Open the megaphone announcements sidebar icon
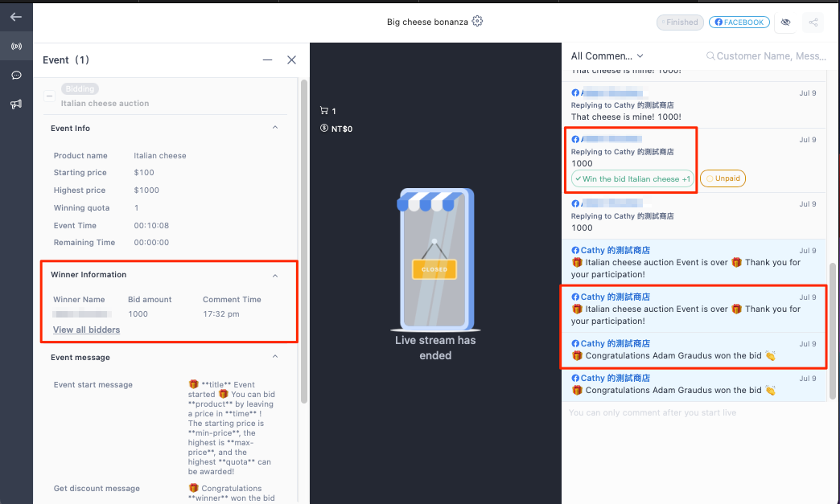The image size is (840, 504). (x=16, y=104)
